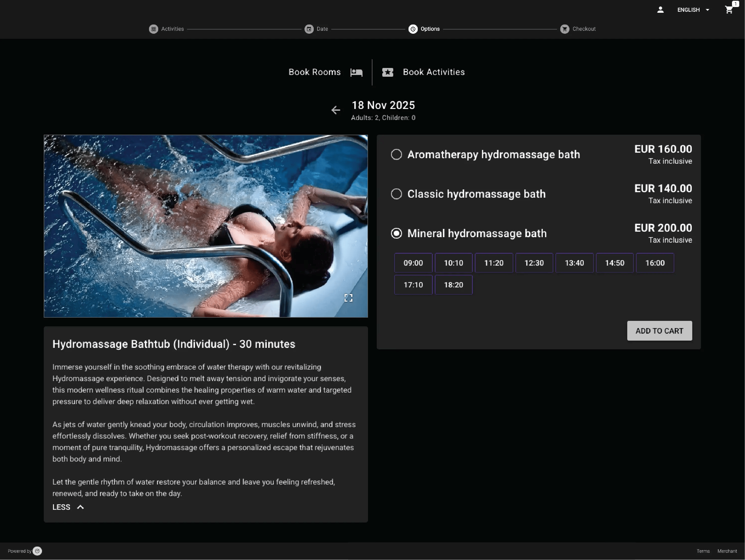Switch to Book Activities

pyautogui.click(x=433, y=72)
